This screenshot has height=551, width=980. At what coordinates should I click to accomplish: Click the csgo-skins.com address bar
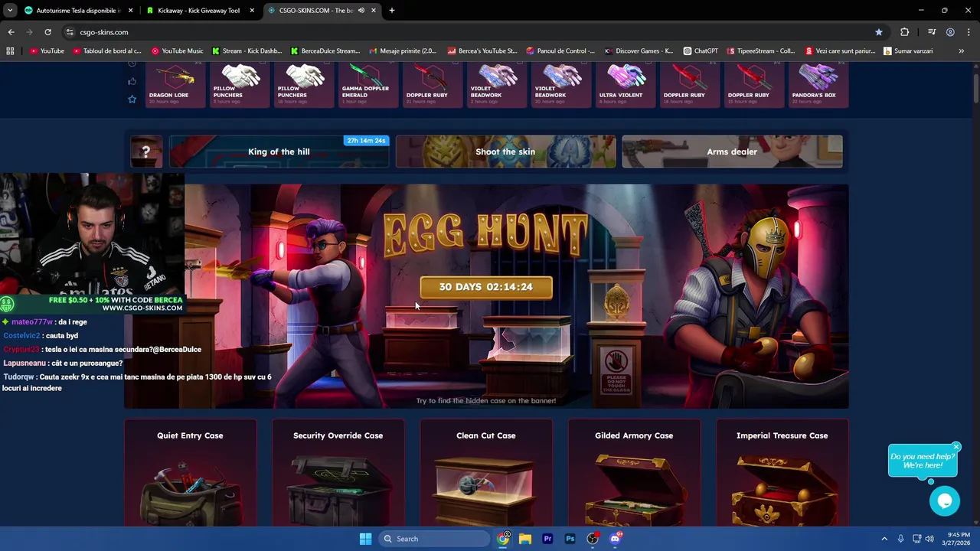coord(475,32)
